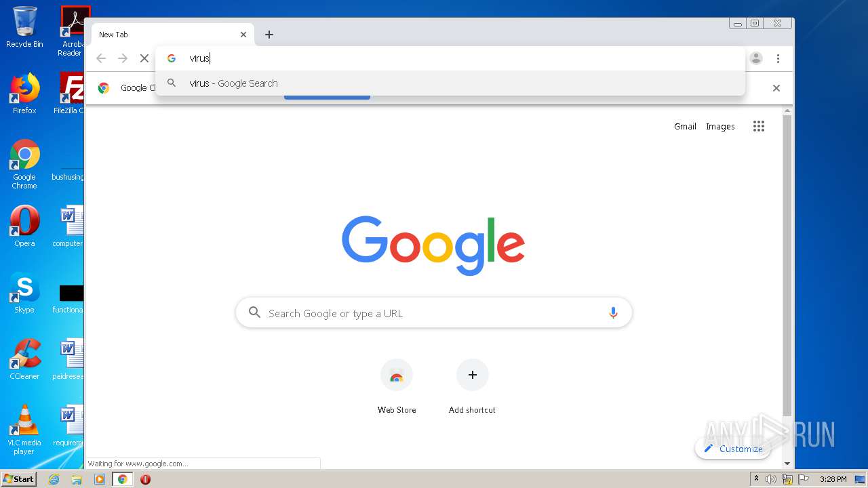Open media player taskbar icon
This screenshot has height=488, width=868.
pos(100,479)
